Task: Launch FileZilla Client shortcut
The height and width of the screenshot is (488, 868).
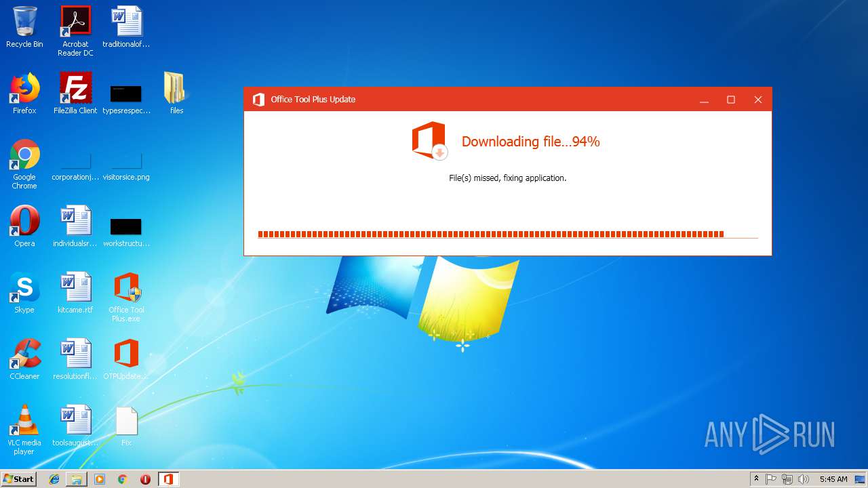Action: tap(75, 94)
